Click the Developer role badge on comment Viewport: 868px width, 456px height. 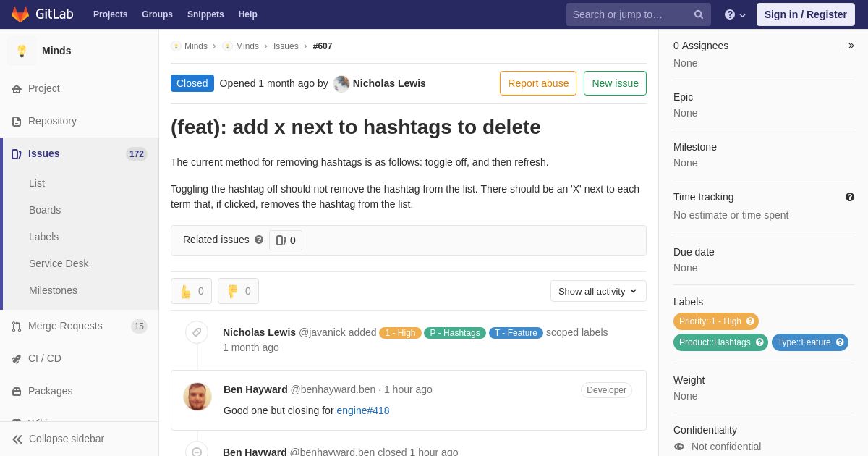point(606,390)
